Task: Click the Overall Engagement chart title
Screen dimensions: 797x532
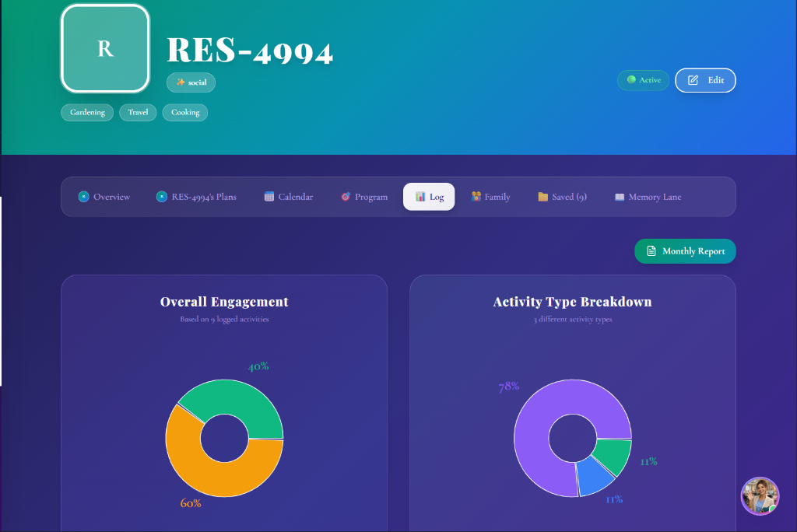Action: click(224, 302)
